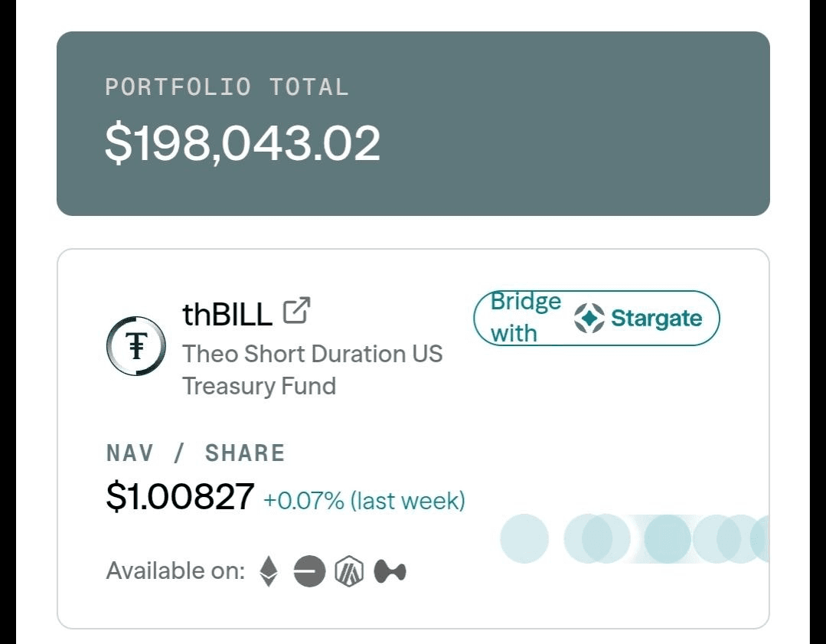Select the Ethereum network icon
This screenshot has height=644, width=826.
(268, 571)
